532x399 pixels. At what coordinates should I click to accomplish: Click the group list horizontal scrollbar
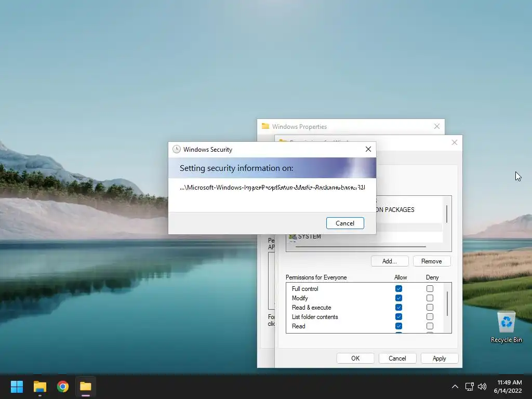[361, 247]
